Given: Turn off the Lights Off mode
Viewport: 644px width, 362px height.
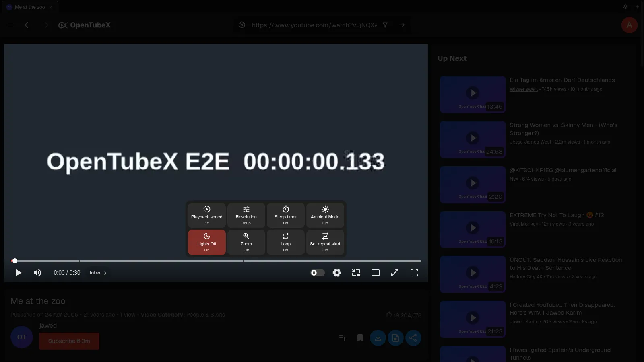Looking at the screenshot, I should pyautogui.click(x=207, y=242).
